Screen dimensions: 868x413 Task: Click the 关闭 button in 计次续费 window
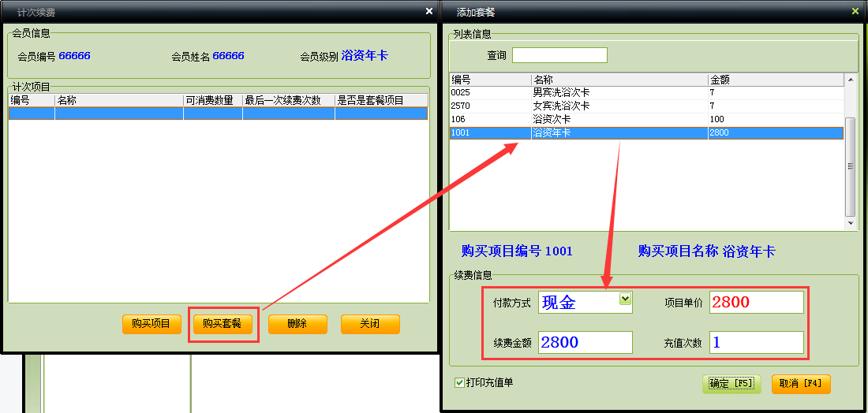[x=370, y=324]
